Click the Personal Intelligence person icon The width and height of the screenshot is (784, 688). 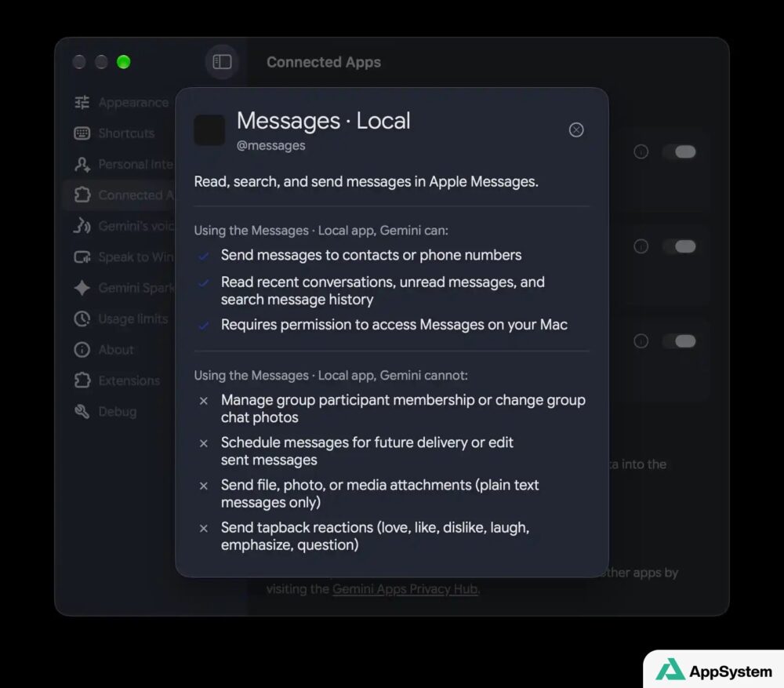pyautogui.click(x=82, y=165)
